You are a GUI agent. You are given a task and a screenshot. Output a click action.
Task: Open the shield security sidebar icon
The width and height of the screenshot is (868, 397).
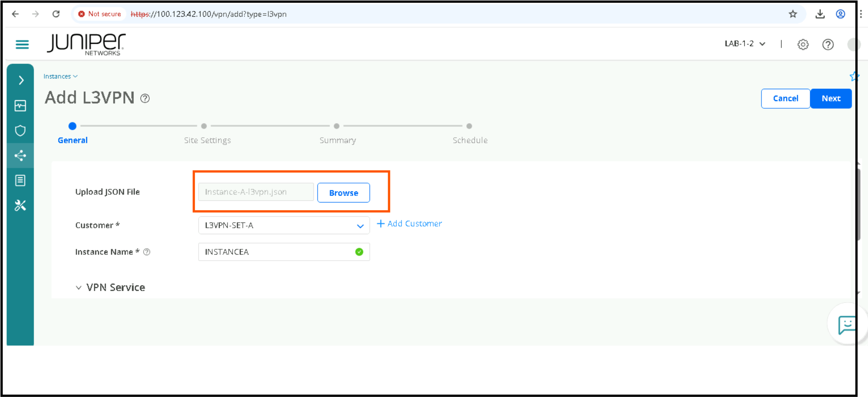[x=20, y=131]
